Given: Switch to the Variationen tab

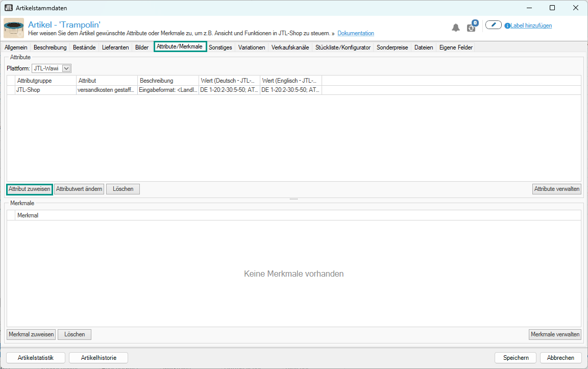Looking at the screenshot, I should [252, 47].
